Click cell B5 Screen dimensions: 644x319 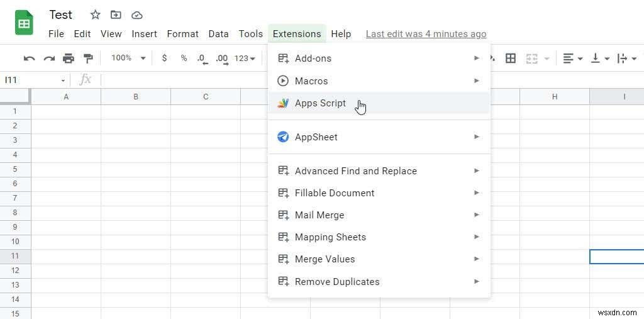pyautogui.click(x=136, y=169)
